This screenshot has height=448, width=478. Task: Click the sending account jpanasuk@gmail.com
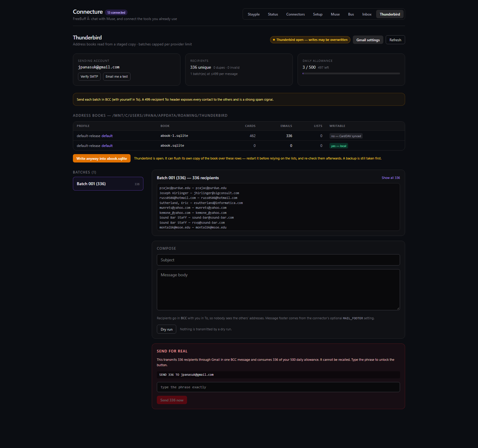(99, 67)
